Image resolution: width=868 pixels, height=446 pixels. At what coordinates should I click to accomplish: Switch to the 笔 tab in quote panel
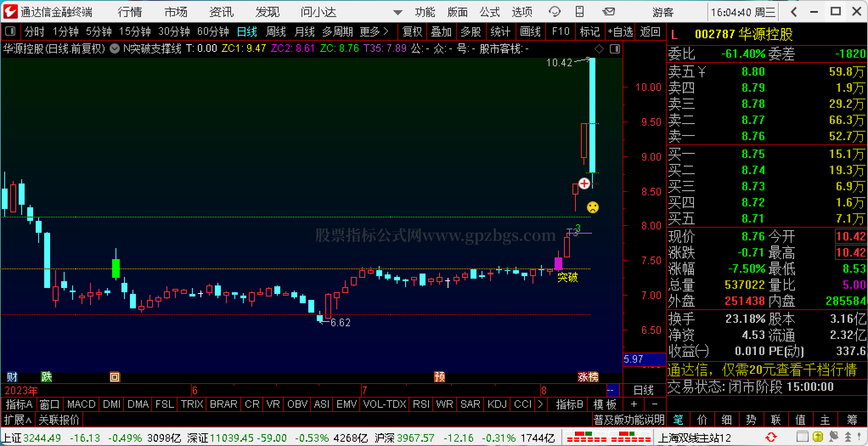[678, 420]
